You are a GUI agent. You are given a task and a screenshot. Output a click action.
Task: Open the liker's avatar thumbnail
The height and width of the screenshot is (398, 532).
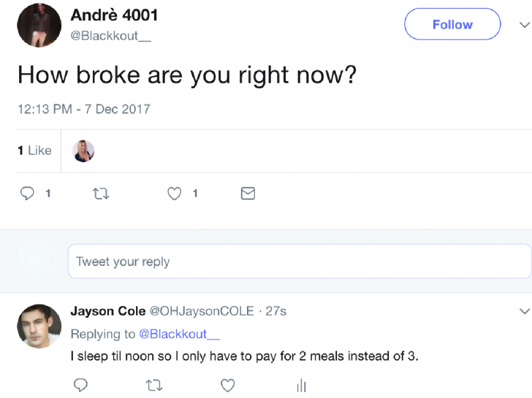[x=84, y=151]
